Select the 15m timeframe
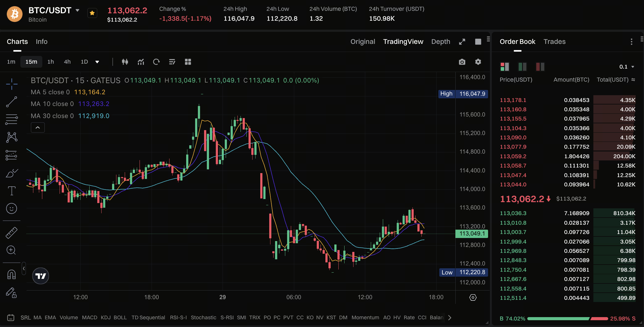 tap(31, 62)
